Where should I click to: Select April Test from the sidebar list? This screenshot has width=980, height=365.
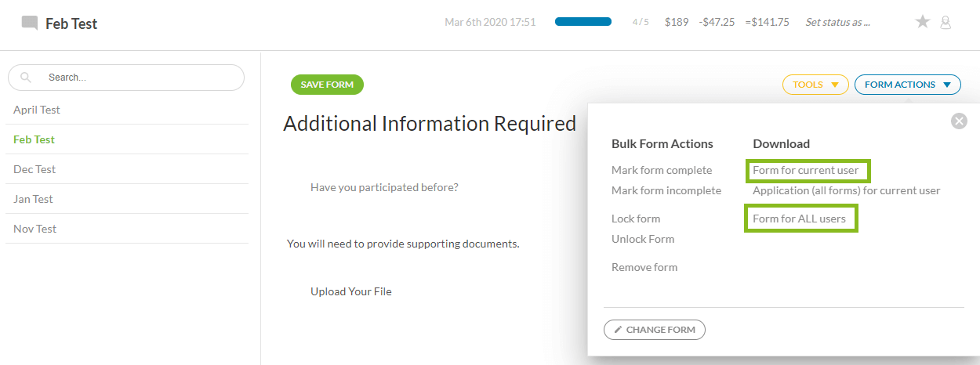(x=37, y=110)
